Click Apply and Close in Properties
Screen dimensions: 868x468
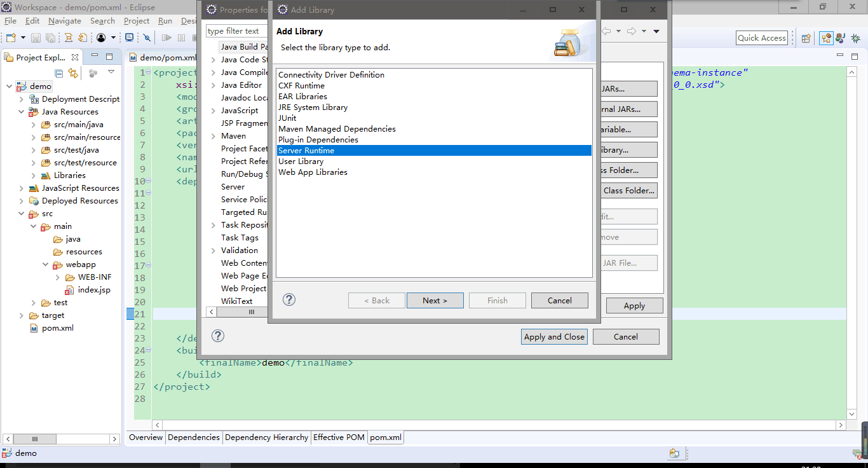point(554,337)
